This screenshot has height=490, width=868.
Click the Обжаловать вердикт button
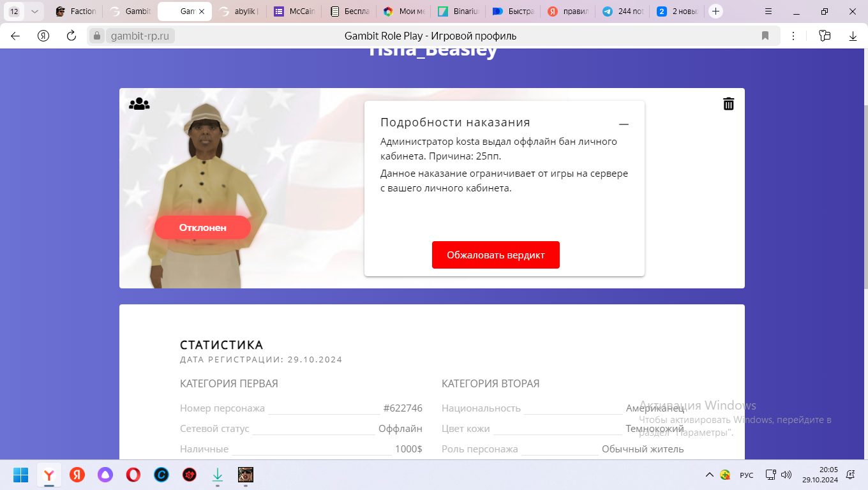point(495,255)
